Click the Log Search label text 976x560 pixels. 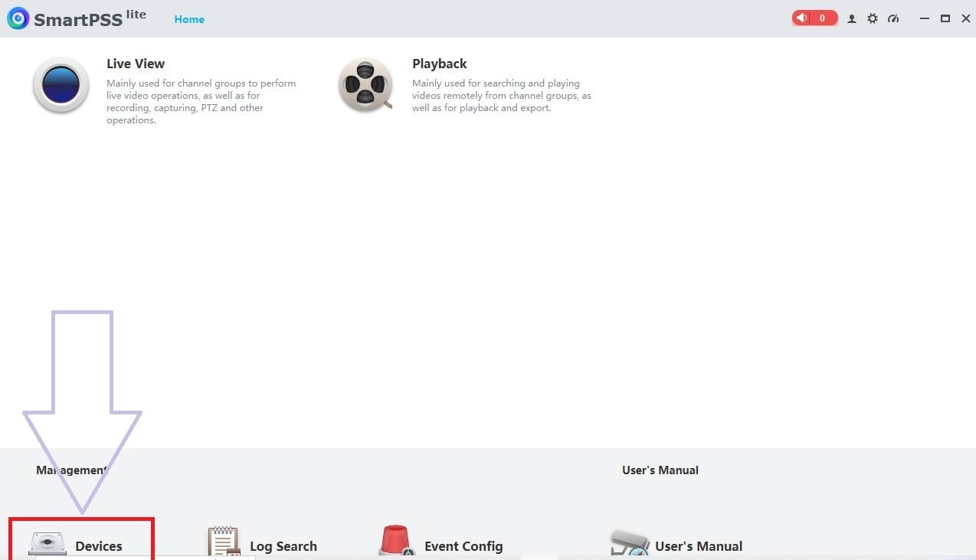click(x=283, y=546)
